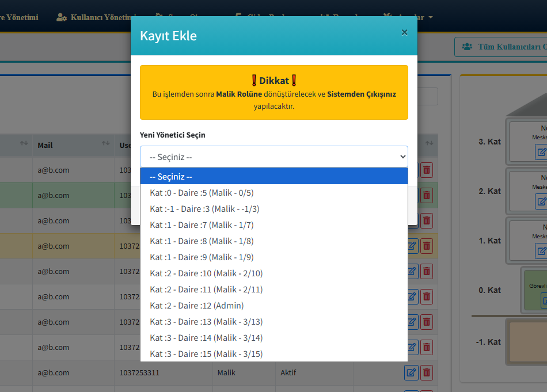Click edit icon on the 3. Kat apartment
Viewport: 547px width, 392px height.
click(541, 152)
